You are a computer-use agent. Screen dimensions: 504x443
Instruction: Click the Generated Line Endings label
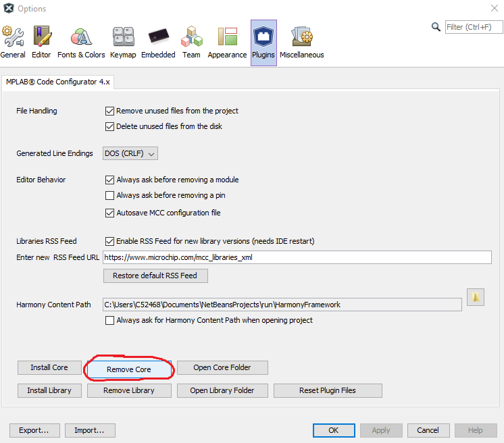coord(55,153)
